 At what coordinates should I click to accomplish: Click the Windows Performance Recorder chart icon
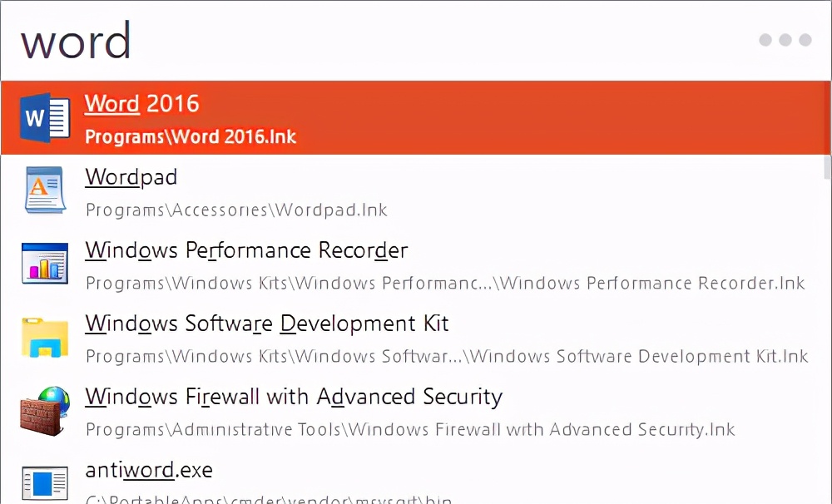point(44,264)
